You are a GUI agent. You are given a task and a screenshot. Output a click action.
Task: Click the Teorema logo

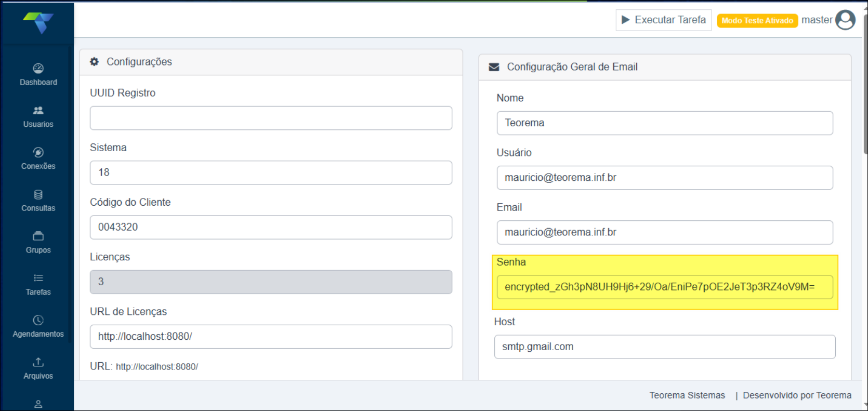click(x=38, y=22)
